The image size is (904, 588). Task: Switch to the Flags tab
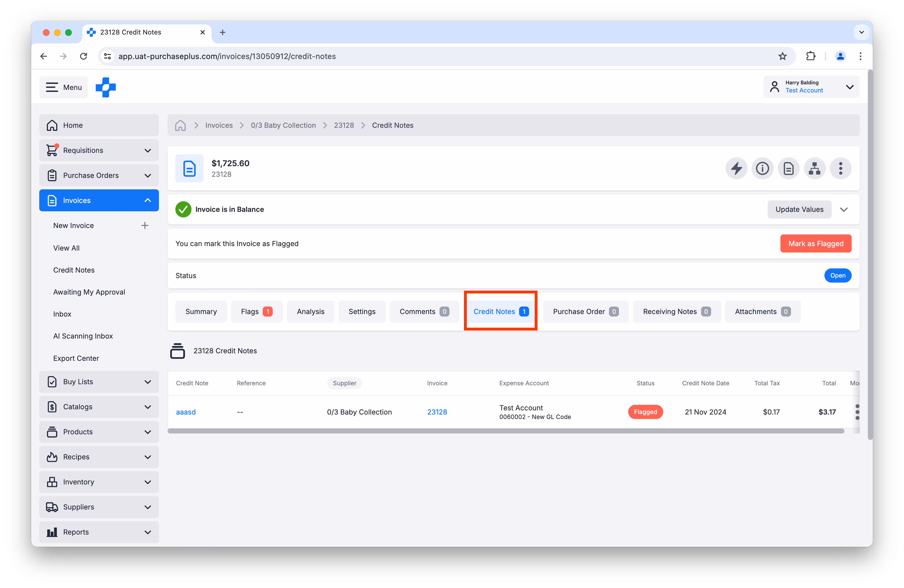click(x=256, y=312)
